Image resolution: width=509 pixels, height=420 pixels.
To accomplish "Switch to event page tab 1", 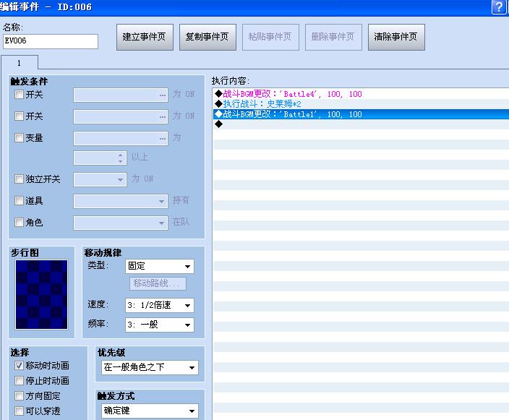I will (x=20, y=63).
